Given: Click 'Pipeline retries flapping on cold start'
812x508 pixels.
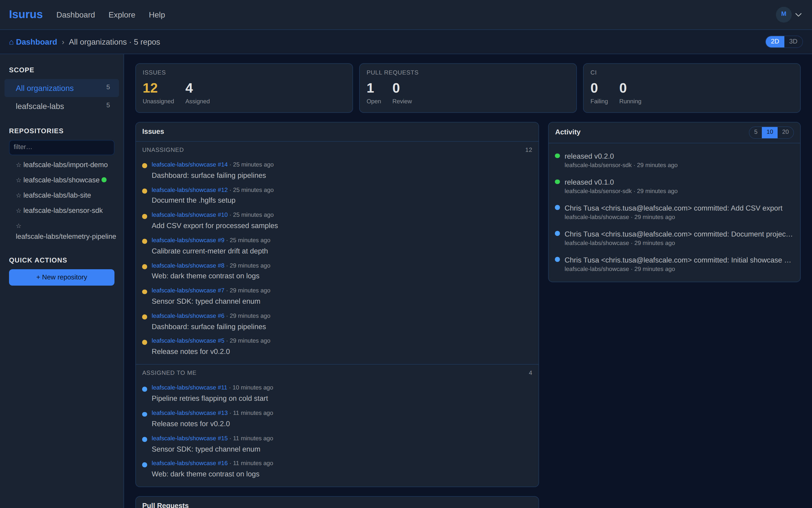Looking at the screenshot, I should click(210, 398).
